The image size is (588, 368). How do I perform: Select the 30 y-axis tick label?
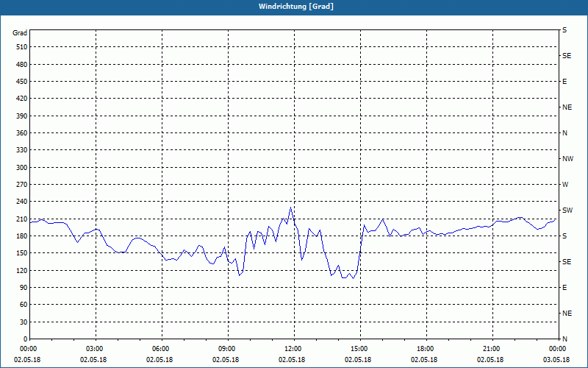pyautogui.click(x=24, y=322)
